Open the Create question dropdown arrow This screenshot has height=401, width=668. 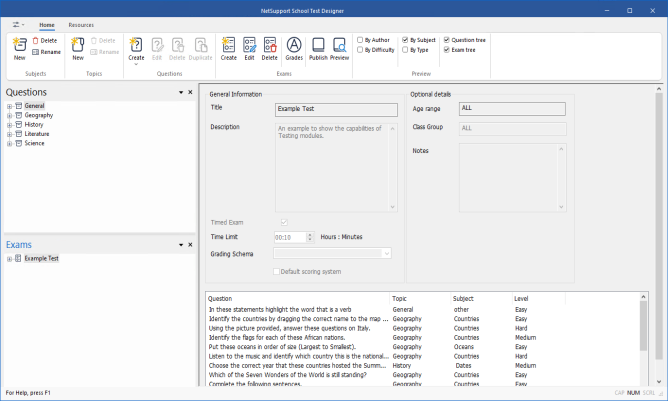(x=136, y=64)
